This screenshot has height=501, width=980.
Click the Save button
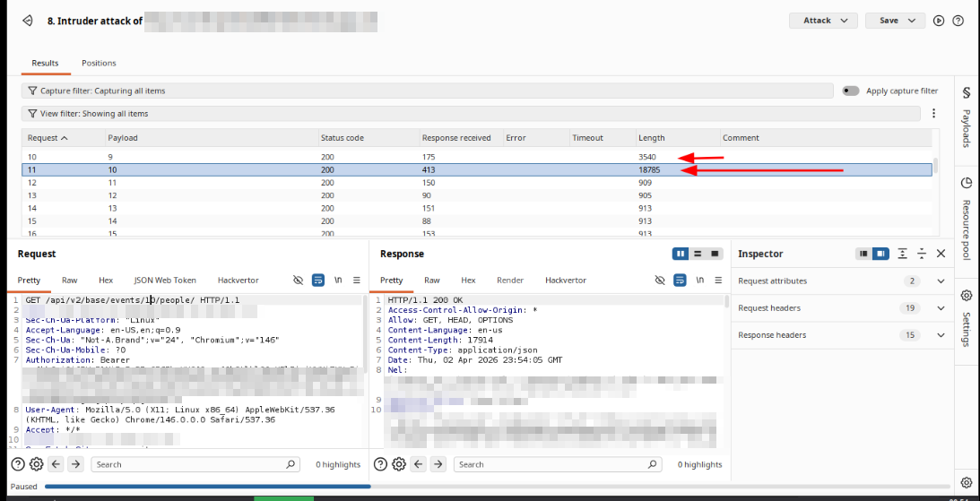894,21
